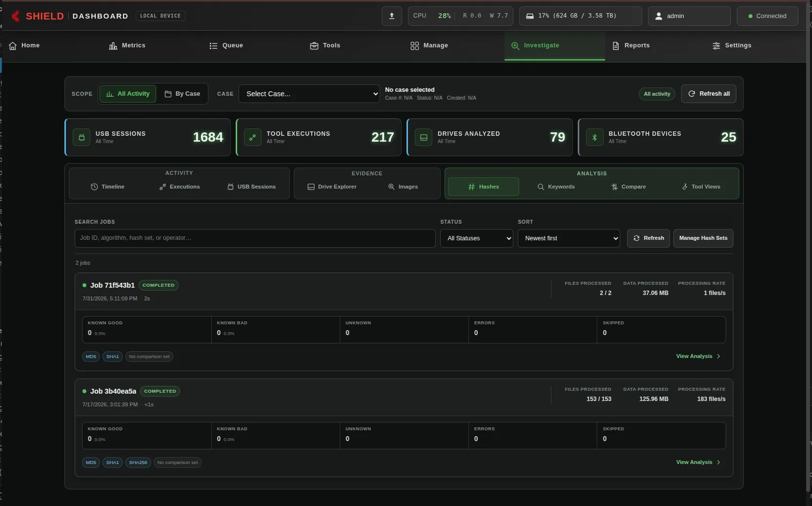Viewport: 812px width, 506px height.
Task: Click the Tool Executions card icon
Action: point(253,137)
